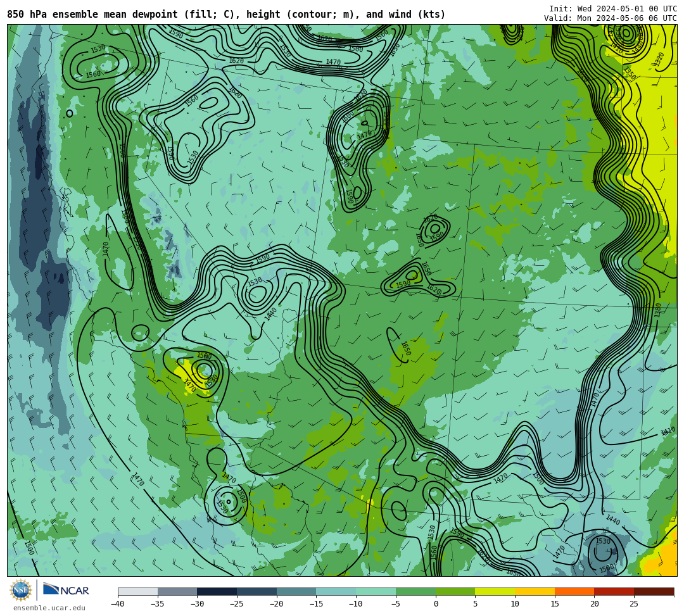
Task: Pick the mint green swatch at -10 to -5
Action: (x=376, y=591)
